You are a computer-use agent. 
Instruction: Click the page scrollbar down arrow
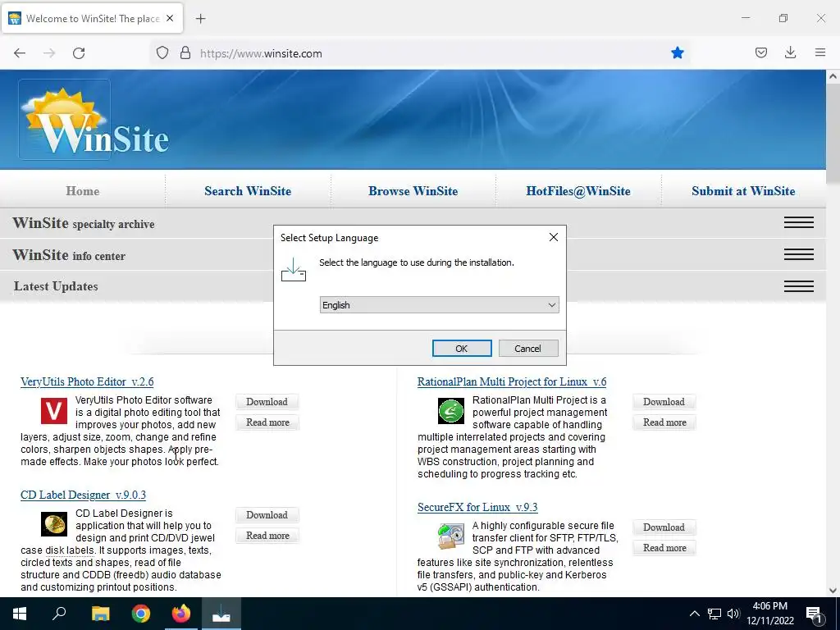(x=833, y=591)
